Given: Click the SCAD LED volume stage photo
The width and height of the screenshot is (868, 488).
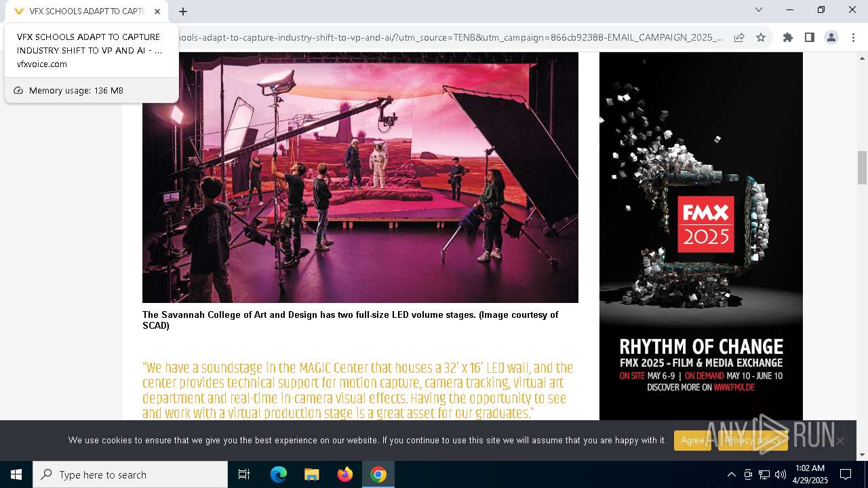Looking at the screenshot, I should click(x=360, y=178).
